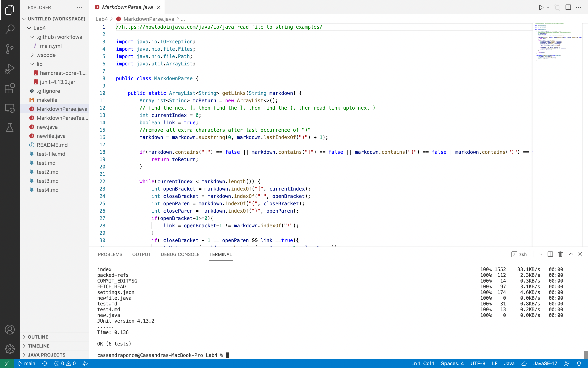Open Run and Debug view icon

point(10,69)
